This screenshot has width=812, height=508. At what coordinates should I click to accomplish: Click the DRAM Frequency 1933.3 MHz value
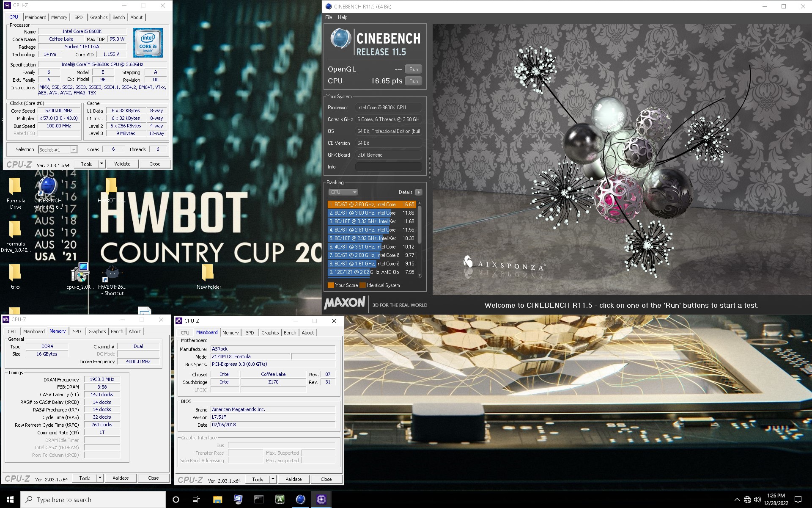(102, 379)
